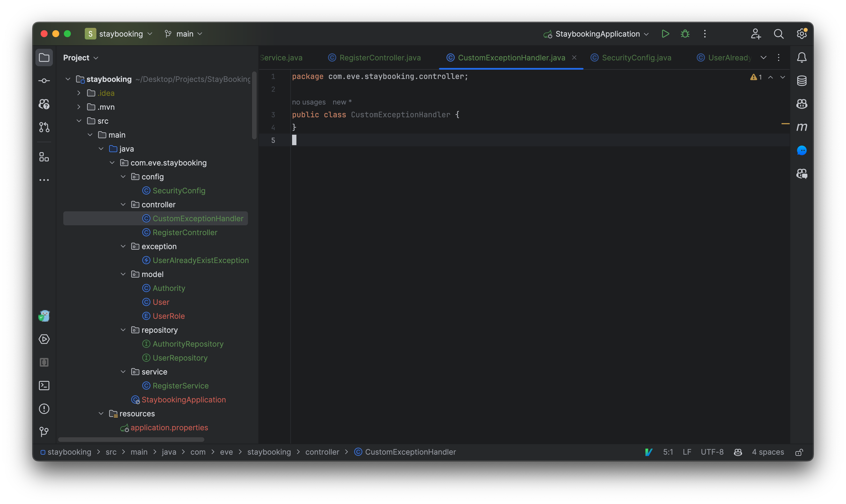Image resolution: width=846 pixels, height=504 pixels.
Task: Run the StaybookingApplication
Action: click(665, 34)
